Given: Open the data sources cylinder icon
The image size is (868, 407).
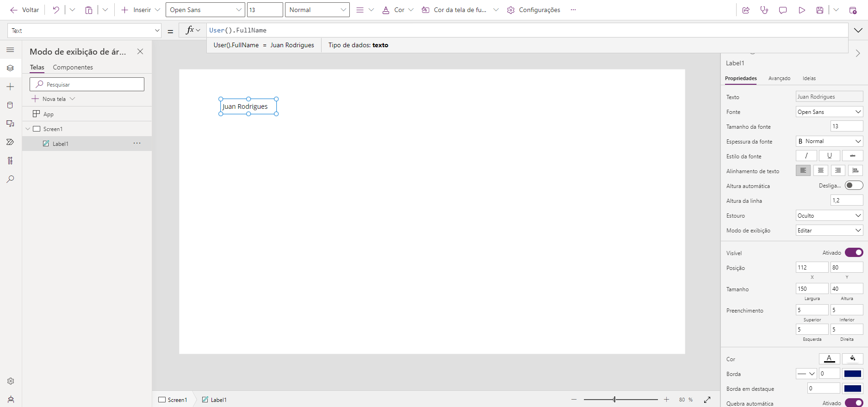Looking at the screenshot, I should (x=10, y=105).
